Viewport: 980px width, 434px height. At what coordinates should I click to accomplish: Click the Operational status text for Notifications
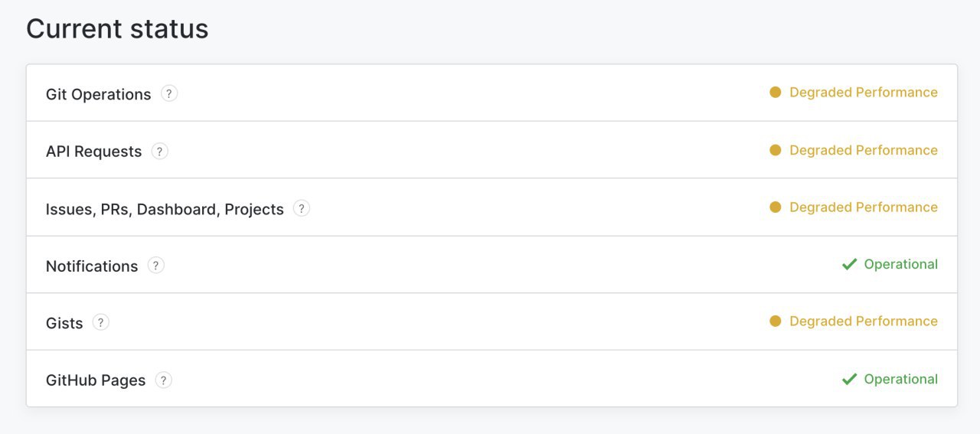(901, 264)
